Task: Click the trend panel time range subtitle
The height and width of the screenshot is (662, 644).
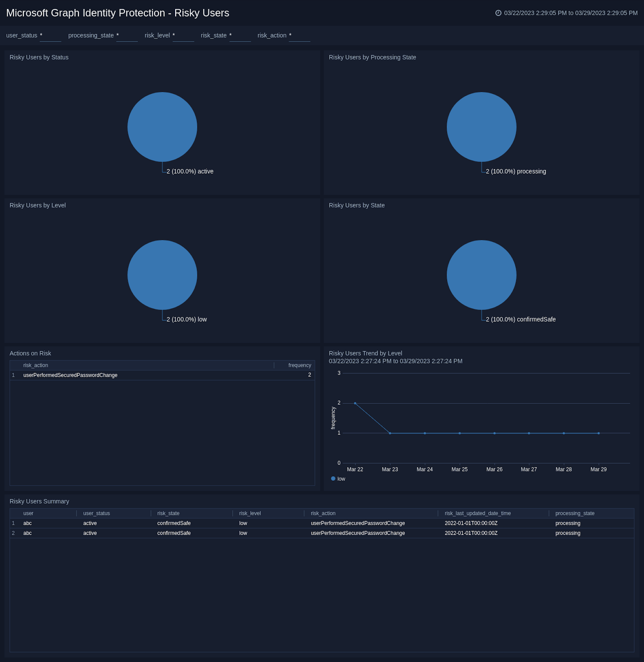Action: pos(395,361)
